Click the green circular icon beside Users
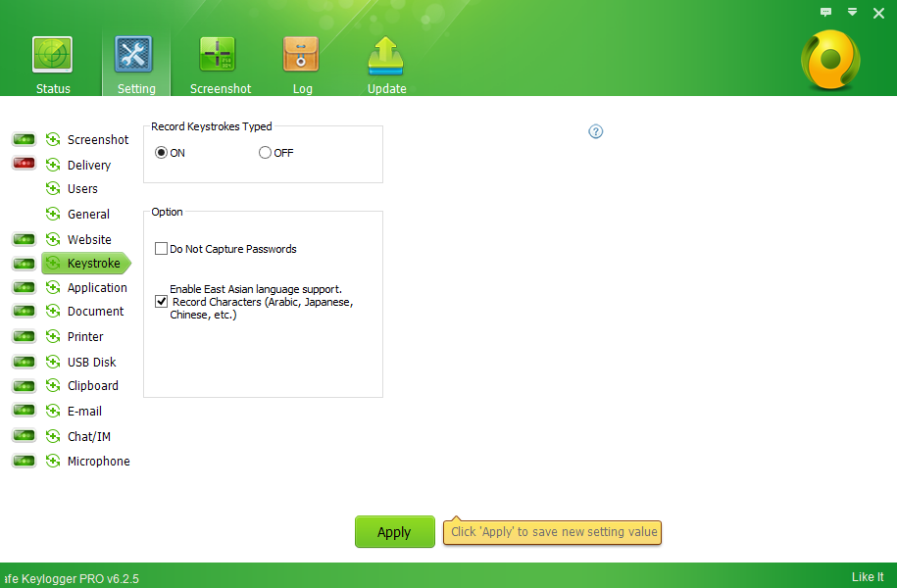Screen dimensions: 897x588 [x=53, y=188]
